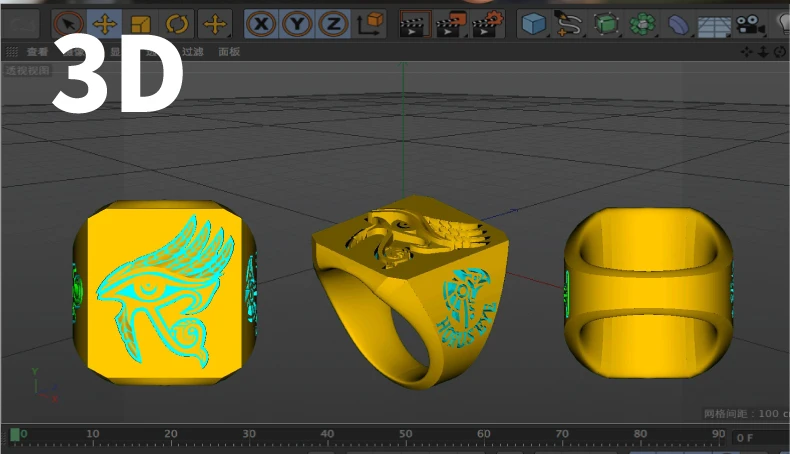Click the green timeline playhead at 0
Viewport: 790px width, 454px height.
(x=15, y=434)
